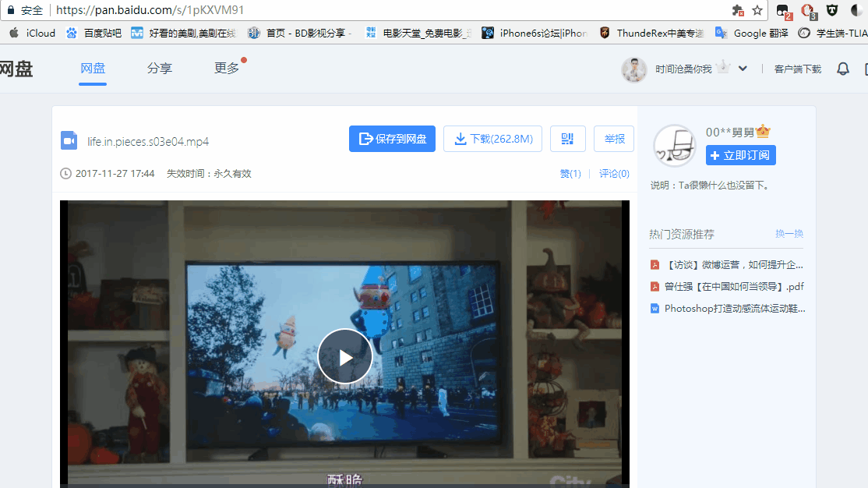Open the QR code share option

(x=567, y=138)
